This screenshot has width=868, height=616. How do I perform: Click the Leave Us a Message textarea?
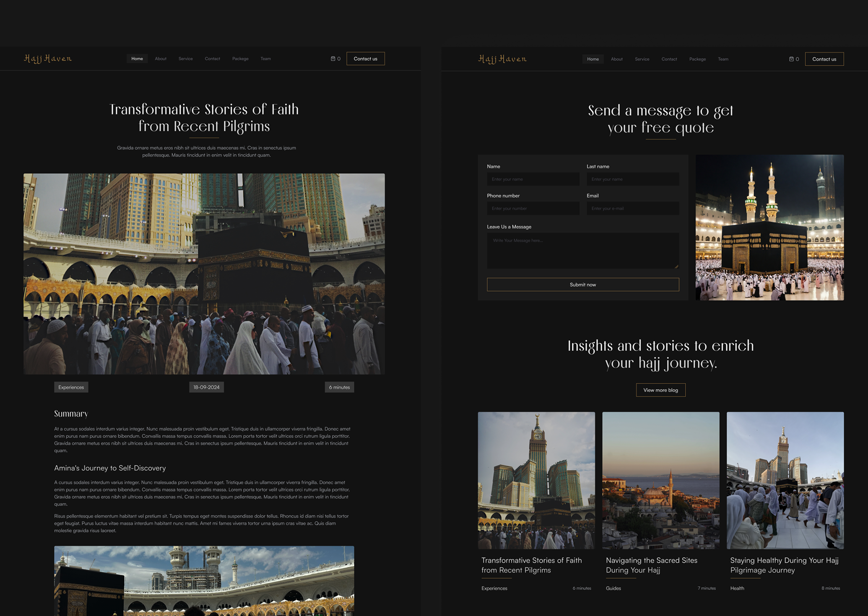coord(582,251)
